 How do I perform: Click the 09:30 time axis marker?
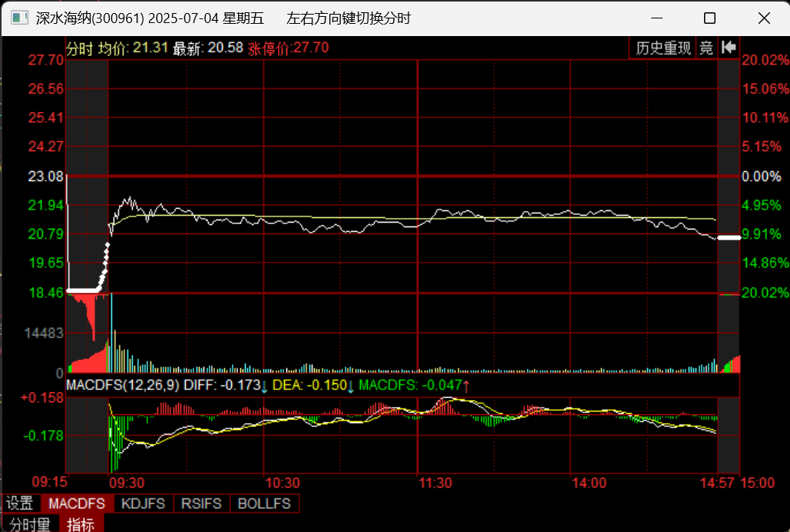click(x=127, y=483)
